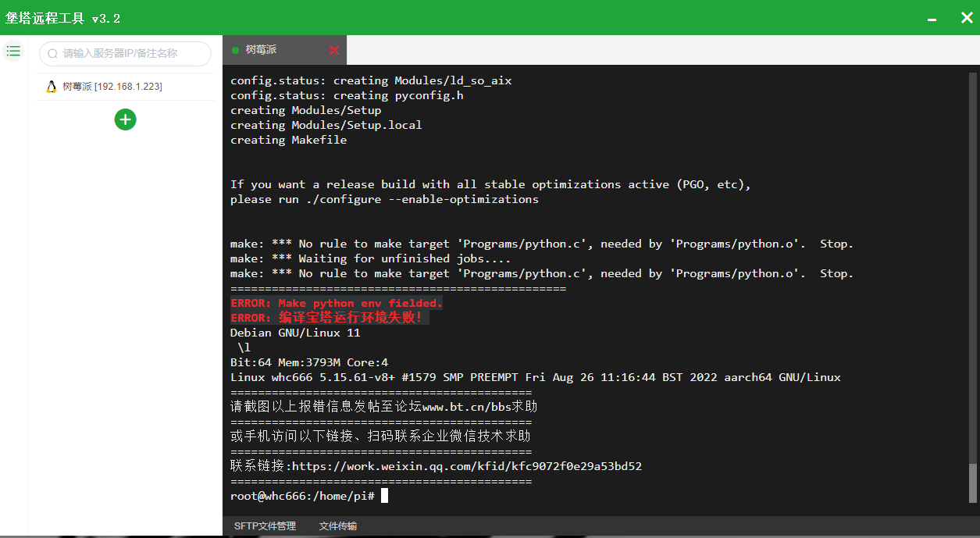Click the Linux penguin icon beside 树莓派

click(x=51, y=87)
